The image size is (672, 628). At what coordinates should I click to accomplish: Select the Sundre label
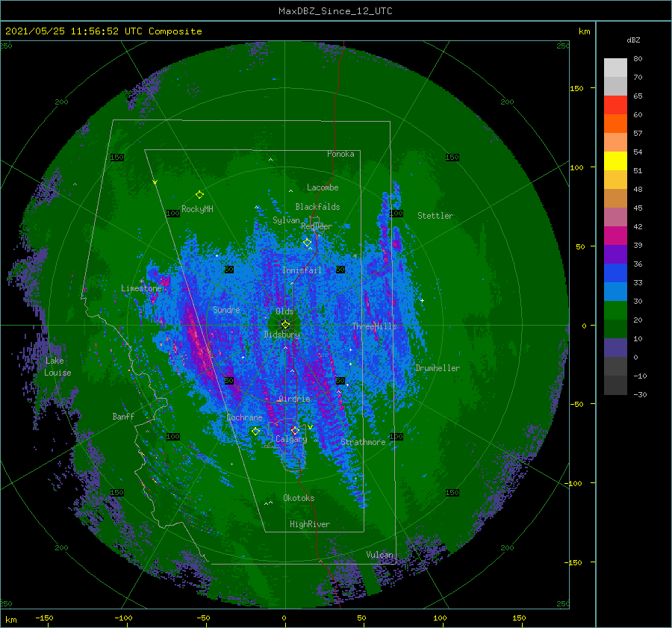click(226, 310)
